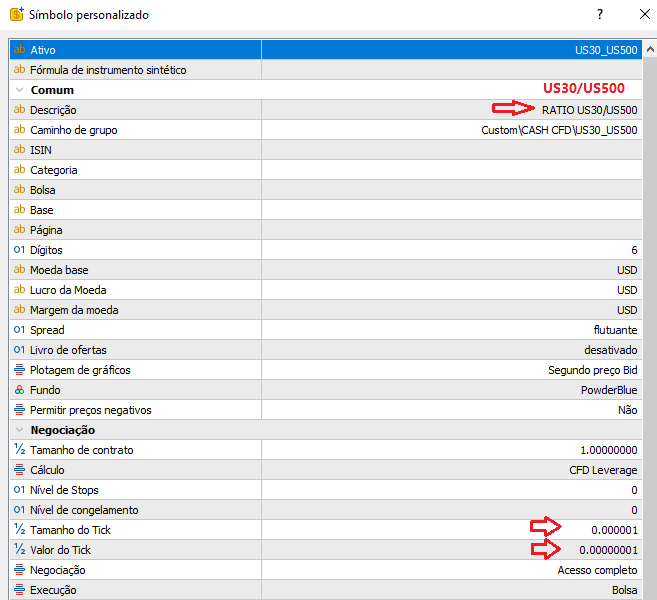Open the CFD Leverage calculation option
This screenshot has width=657, height=600.
tap(603, 470)
